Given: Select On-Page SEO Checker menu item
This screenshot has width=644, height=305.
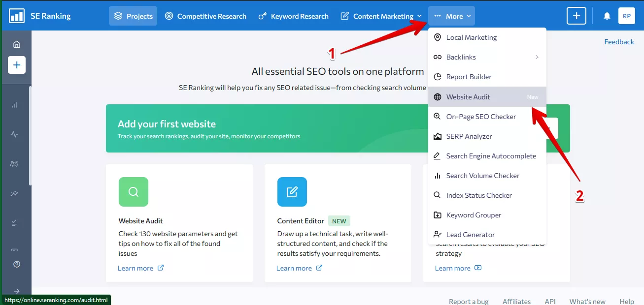Looking at the screenshot, I should coord(487,117).
